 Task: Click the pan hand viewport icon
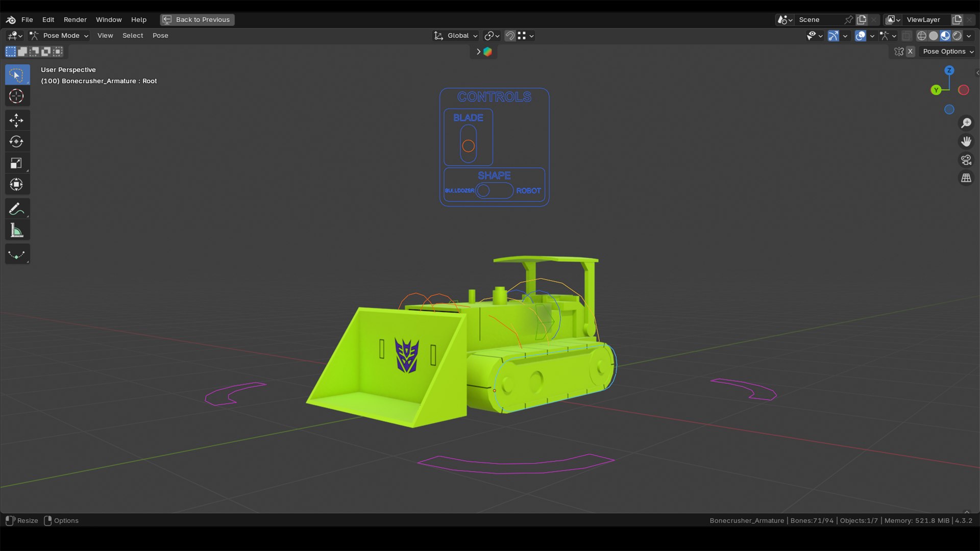tap(966, 141)
